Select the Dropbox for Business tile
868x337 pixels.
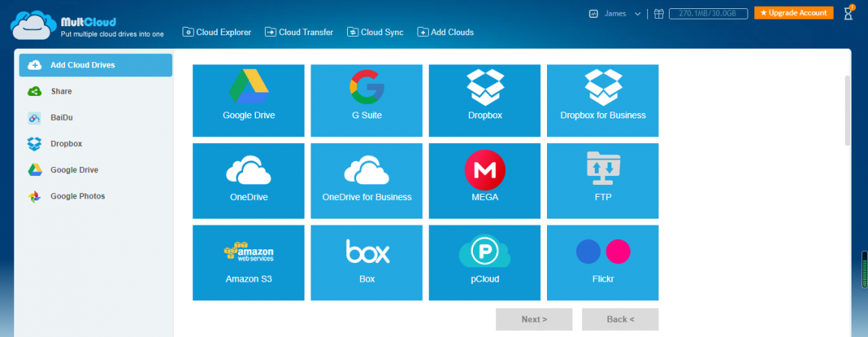[x=603, y=100]
